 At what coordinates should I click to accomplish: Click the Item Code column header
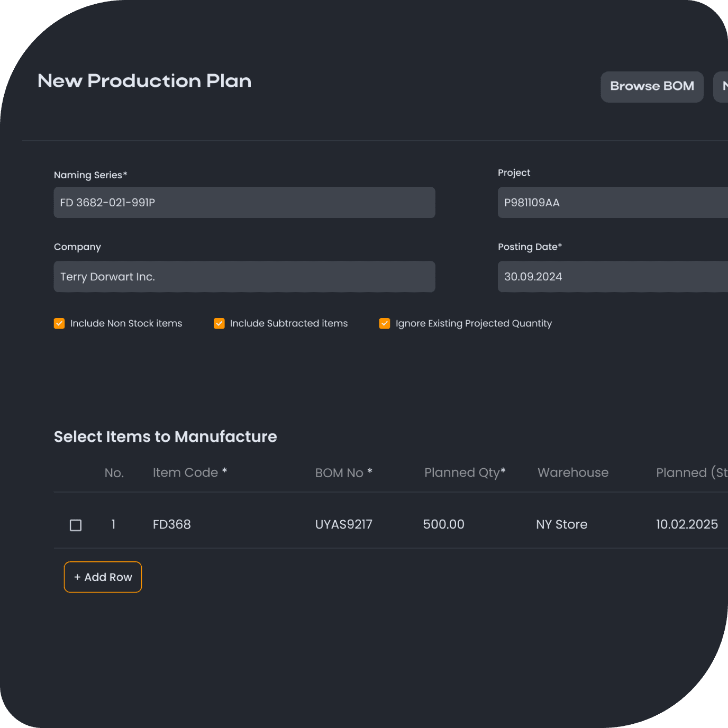click(190, 472)
